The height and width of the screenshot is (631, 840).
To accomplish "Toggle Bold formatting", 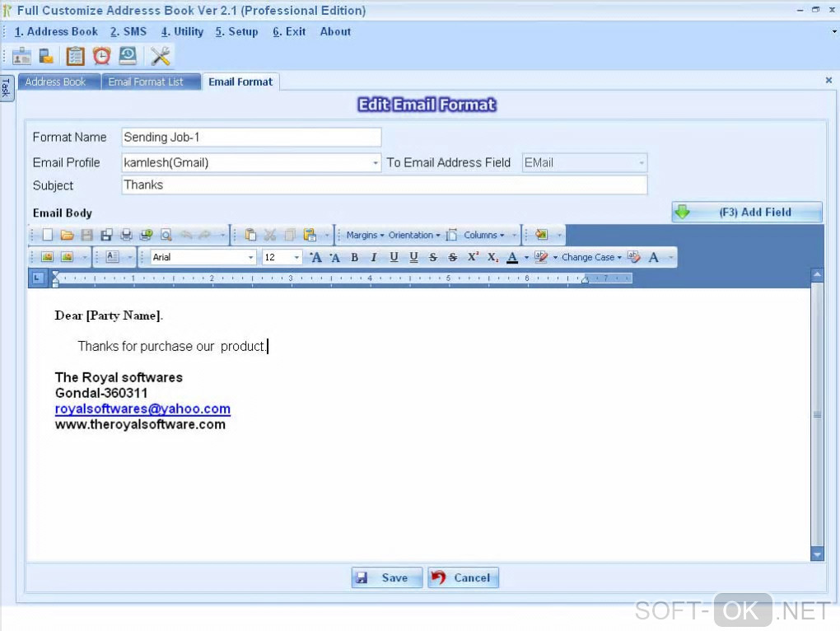I will 354,257.
